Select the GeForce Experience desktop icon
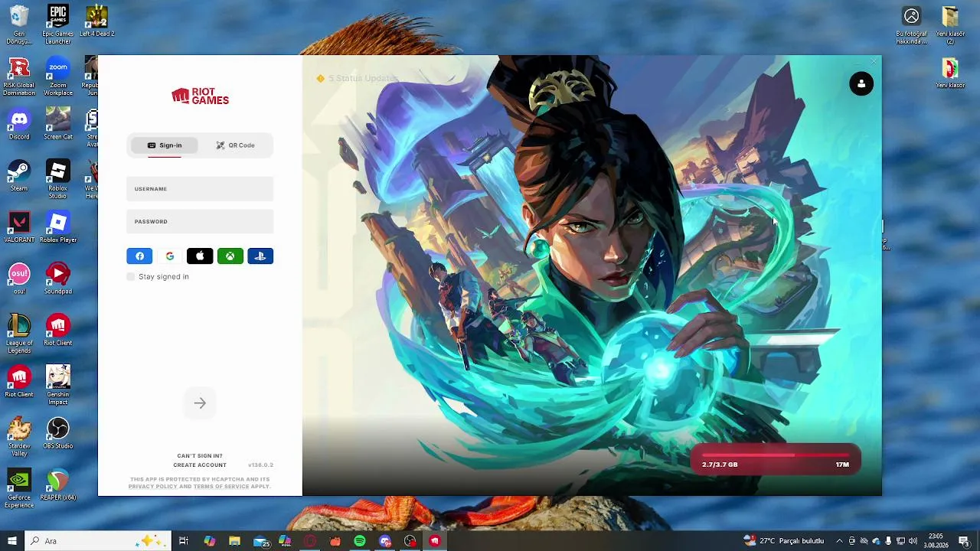This screenshot has height=551, width=980. coord(19,488)
